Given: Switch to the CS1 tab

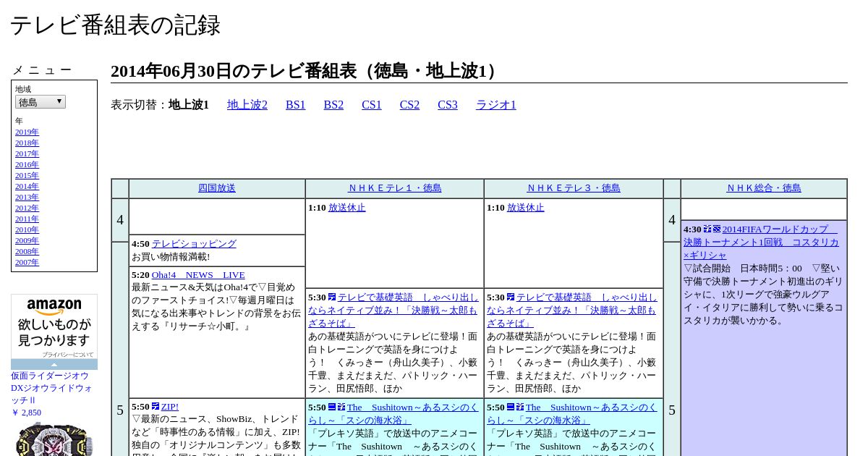Looking at the screenshot, I should pyautogui.click(x=372, y=105).
